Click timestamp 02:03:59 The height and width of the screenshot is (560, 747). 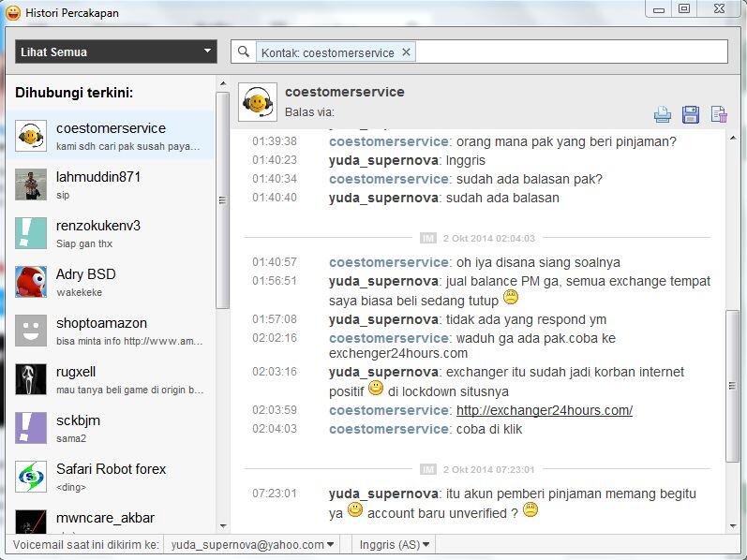[275, 410]
